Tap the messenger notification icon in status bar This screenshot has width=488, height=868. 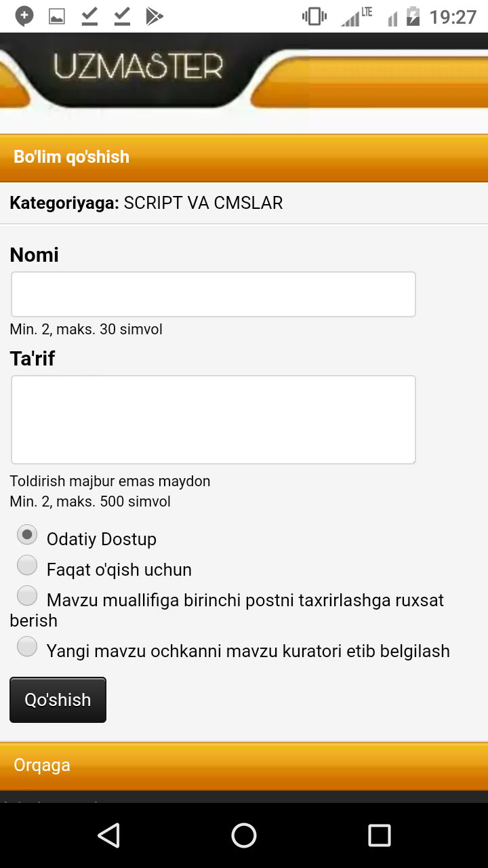coord(24,16)
